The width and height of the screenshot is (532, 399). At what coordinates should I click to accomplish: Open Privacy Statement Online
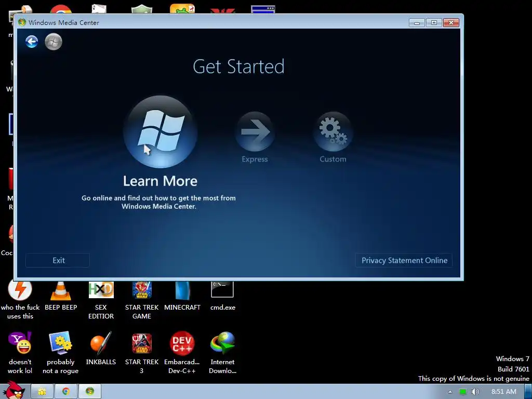pyautogui.click(x=404, y=260)
